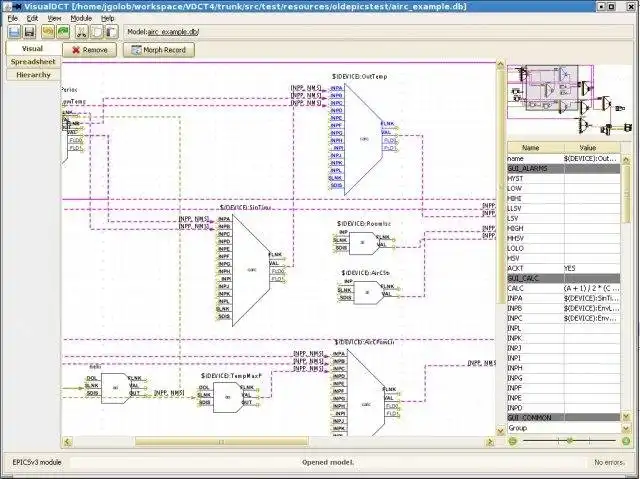
Task: Select the LOLO property row
Action: pos(564,248)
